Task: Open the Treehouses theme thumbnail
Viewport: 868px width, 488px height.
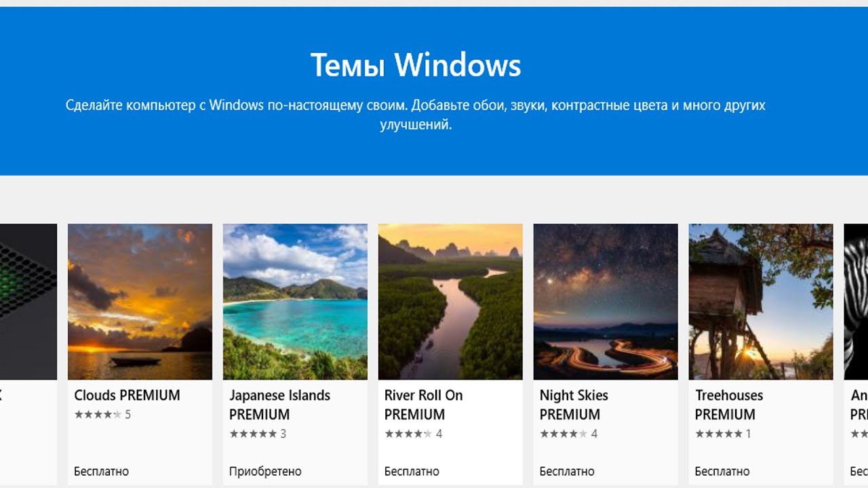Action: (761, 302)
